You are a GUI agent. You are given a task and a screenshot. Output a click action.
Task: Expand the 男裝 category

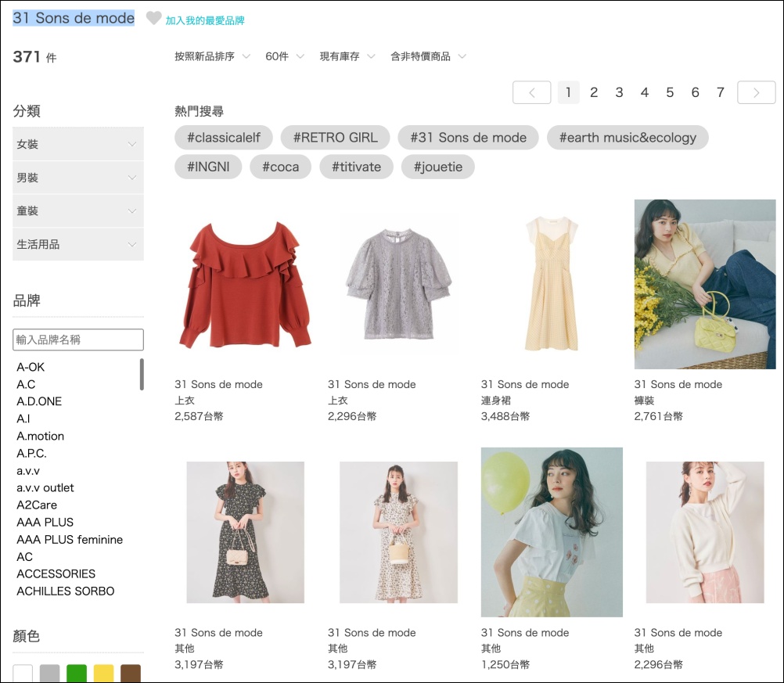pos(78,178)
